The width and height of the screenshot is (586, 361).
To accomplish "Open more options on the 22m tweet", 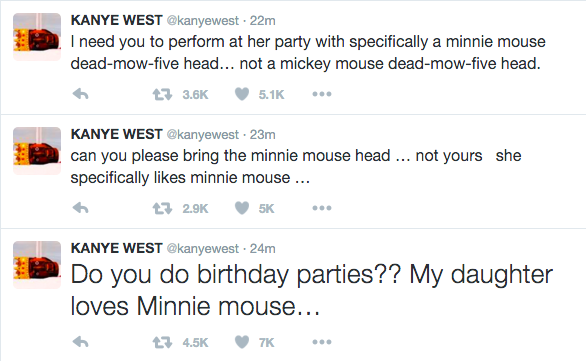I will click(x=322, y=94).
